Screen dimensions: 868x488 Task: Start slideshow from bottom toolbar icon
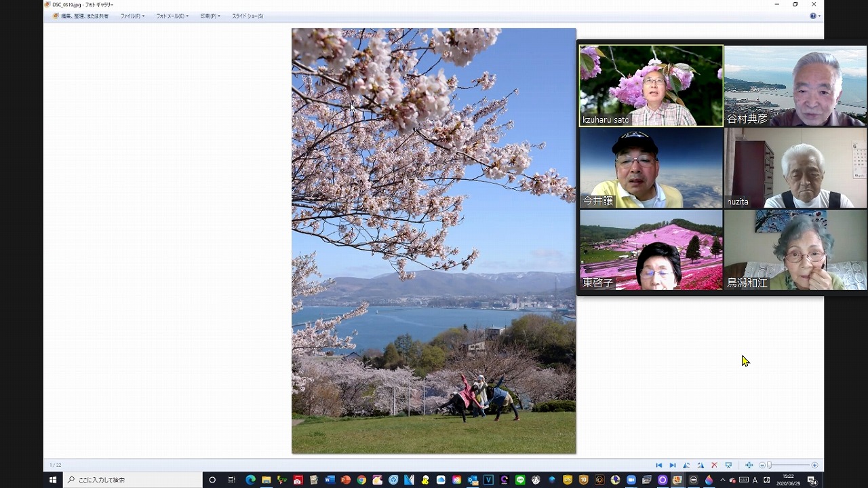click(x=728, y=465)
